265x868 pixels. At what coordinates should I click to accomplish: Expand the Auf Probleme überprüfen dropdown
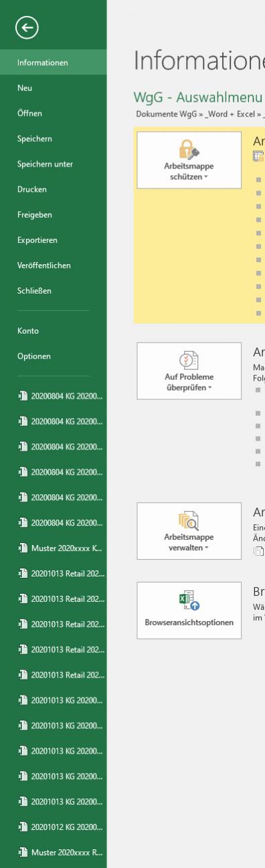pyautogui.click(x=189, y=370)
